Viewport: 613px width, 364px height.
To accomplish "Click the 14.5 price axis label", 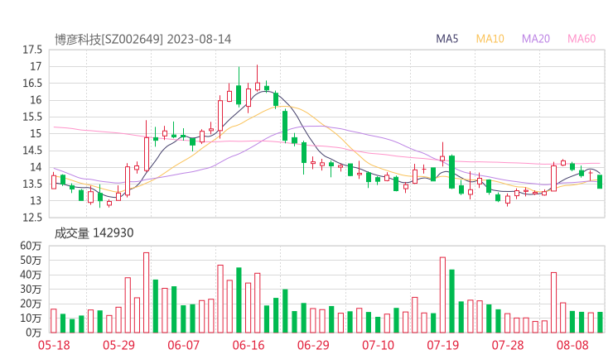I will pyautogui.click(x=32, y=151).
